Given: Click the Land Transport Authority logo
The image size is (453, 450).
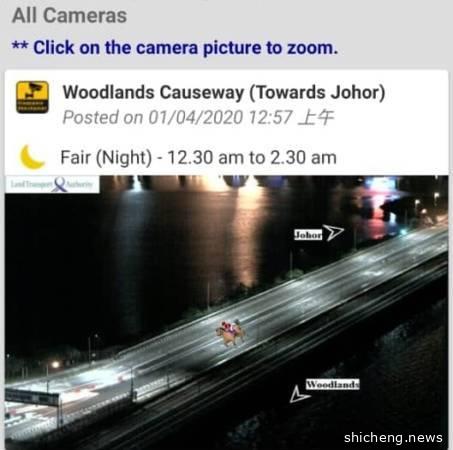Looking at the screenshot, I should [52, 184].
